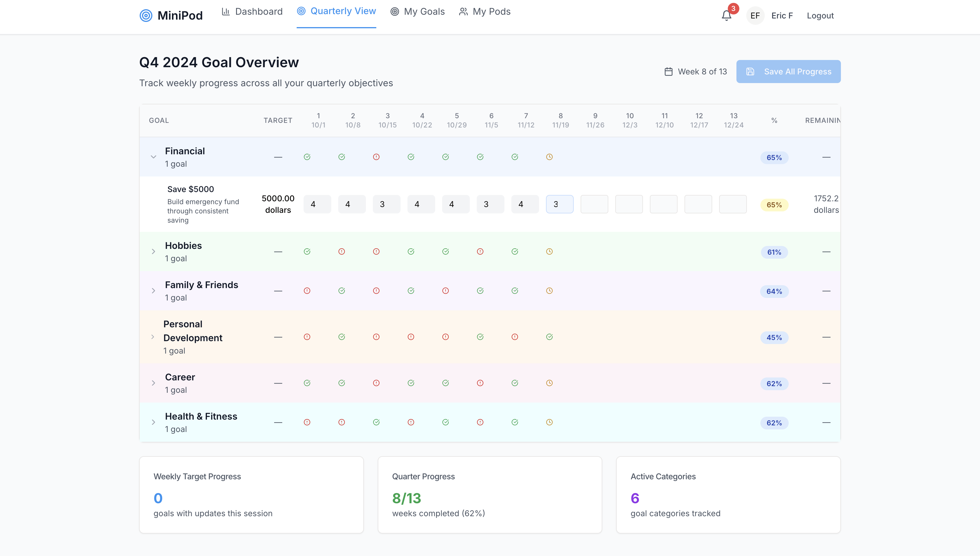Expand the Career category

pos(153,383)
